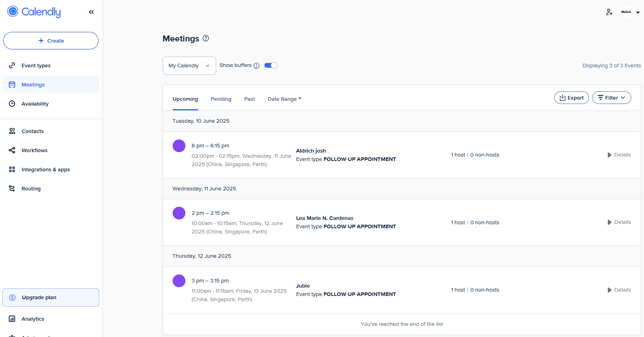
Task: Switch to the Pending tab
Action: click(x=221, y=99)
